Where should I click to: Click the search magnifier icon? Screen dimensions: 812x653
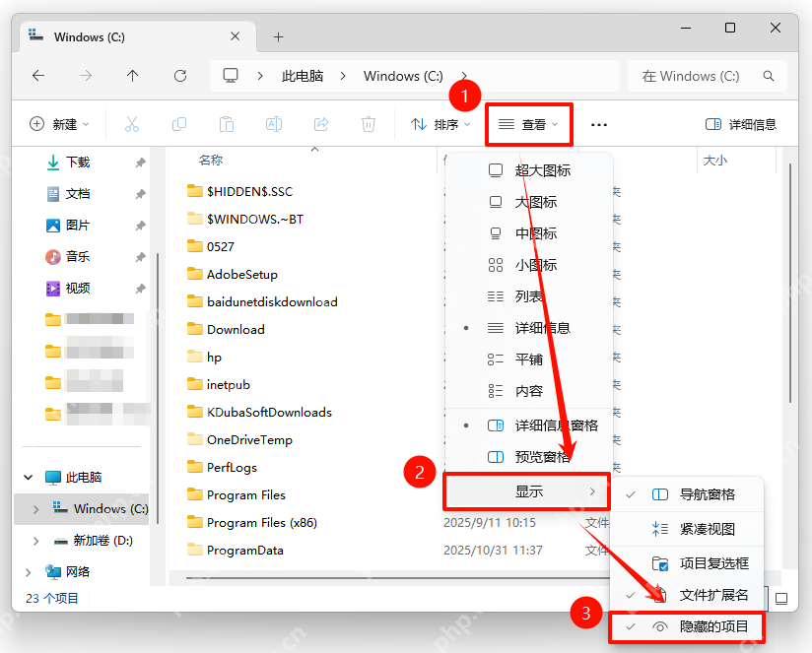[769, 76]
